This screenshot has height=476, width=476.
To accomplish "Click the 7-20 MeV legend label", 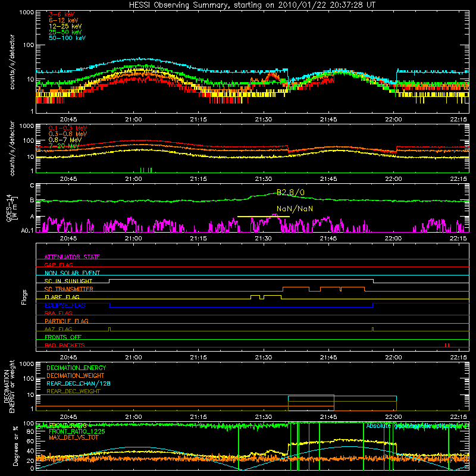I will [x=64, y=146].
